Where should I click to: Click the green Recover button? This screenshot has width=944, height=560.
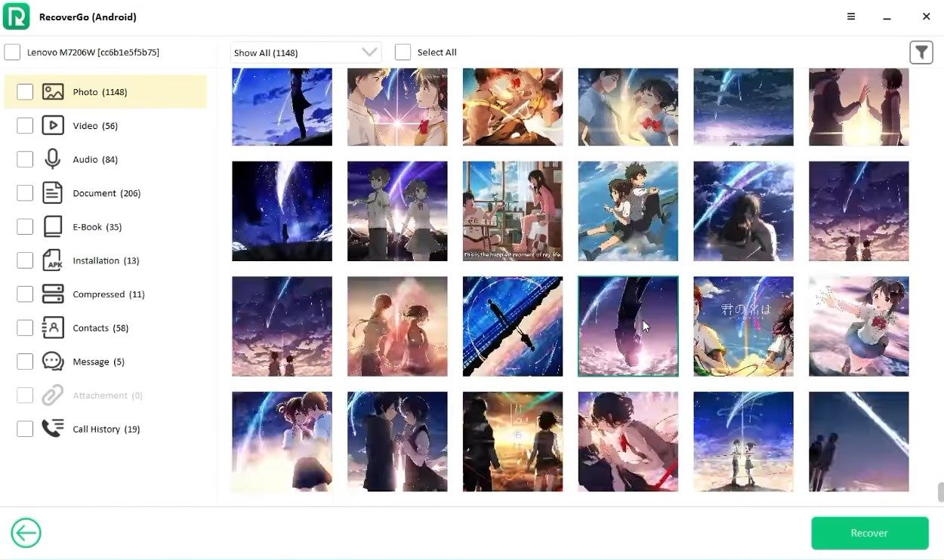[x=869, y=533]
